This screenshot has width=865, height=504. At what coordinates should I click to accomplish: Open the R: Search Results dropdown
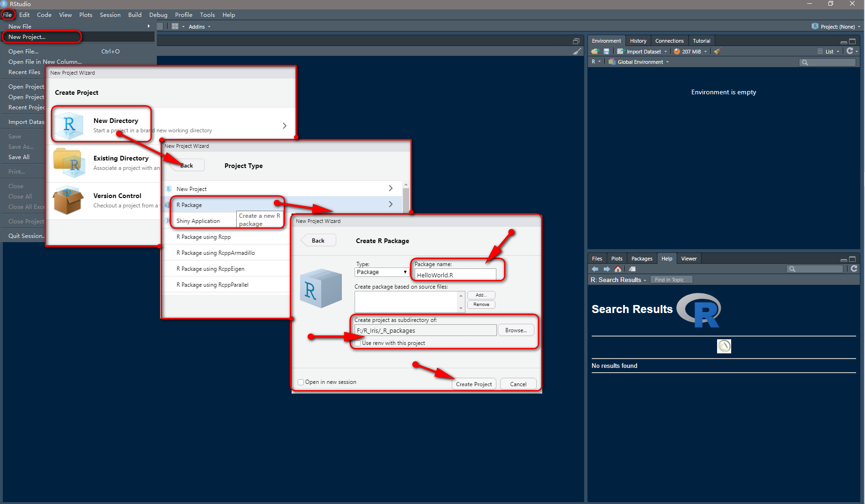618,280
